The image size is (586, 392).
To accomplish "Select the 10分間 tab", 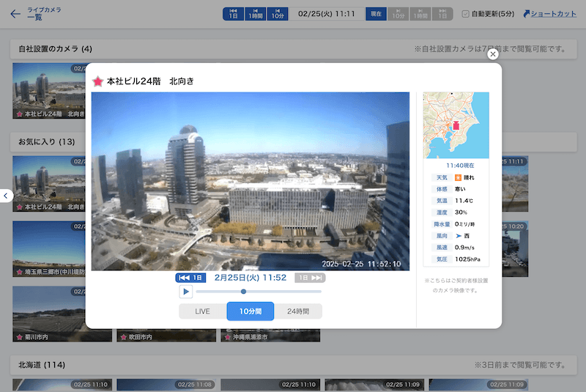I will click(251, 311).
